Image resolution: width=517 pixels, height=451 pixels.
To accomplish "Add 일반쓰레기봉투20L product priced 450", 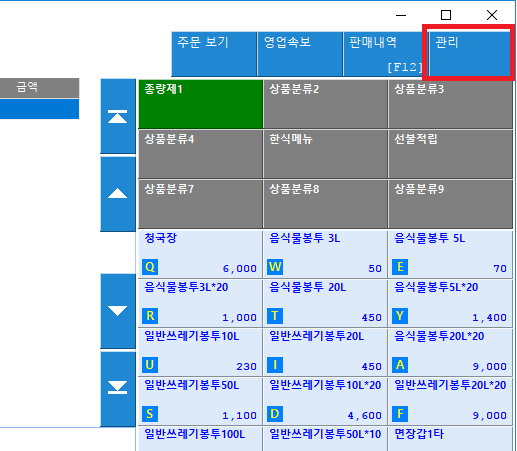I will click(x=325, y=352).
